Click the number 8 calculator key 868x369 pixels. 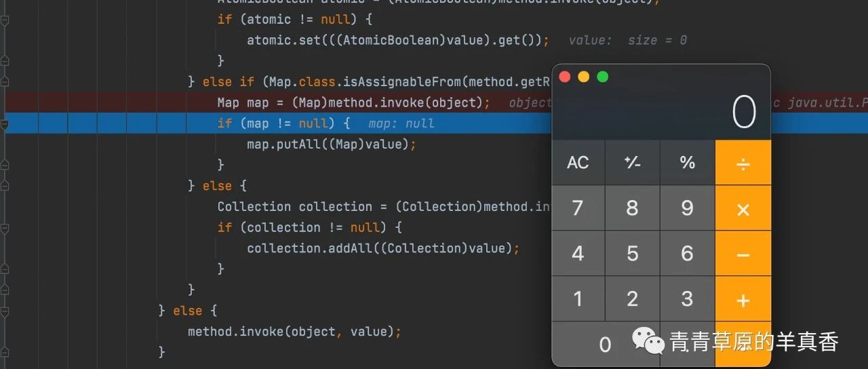[x=633, y=208]
